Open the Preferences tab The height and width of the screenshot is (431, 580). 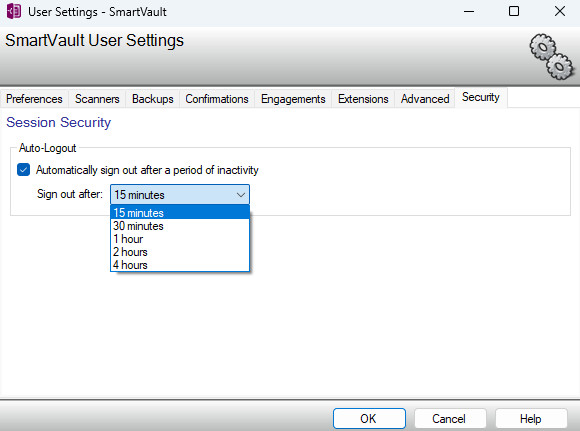click(x=34, y=99)
